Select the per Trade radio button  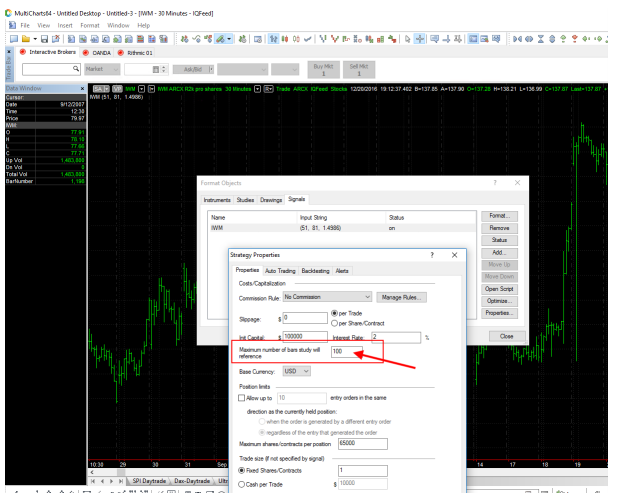pyautogui.click(x=334, y=313)
